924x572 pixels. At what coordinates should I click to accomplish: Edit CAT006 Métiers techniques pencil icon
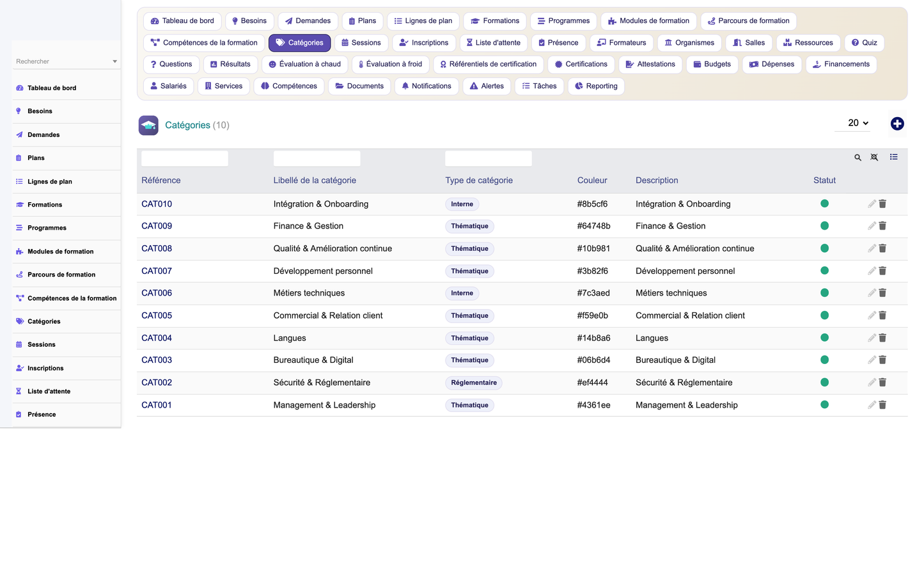(872, 292)
